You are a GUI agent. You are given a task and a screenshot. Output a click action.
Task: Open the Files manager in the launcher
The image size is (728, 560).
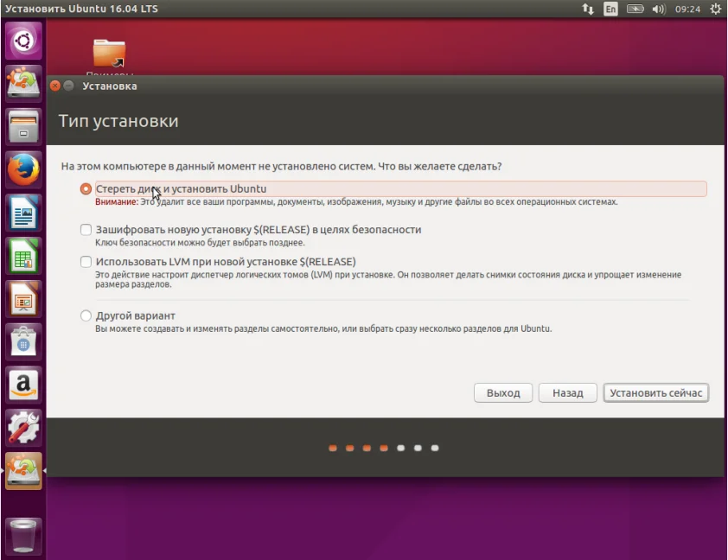point(23,126)
